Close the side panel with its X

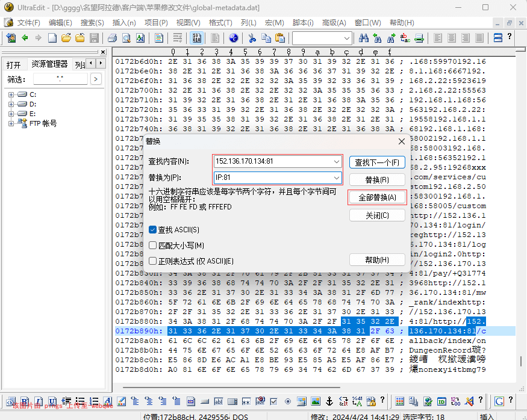103,52
